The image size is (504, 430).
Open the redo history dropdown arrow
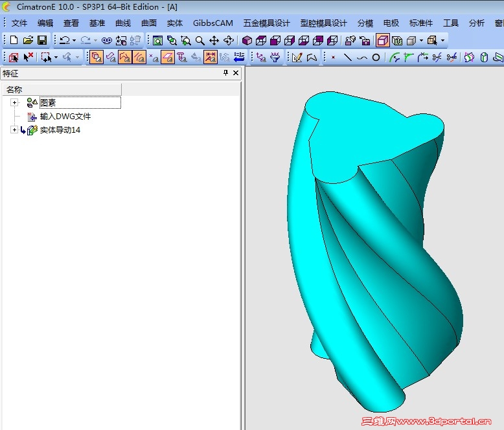click(x=95, y=40)
